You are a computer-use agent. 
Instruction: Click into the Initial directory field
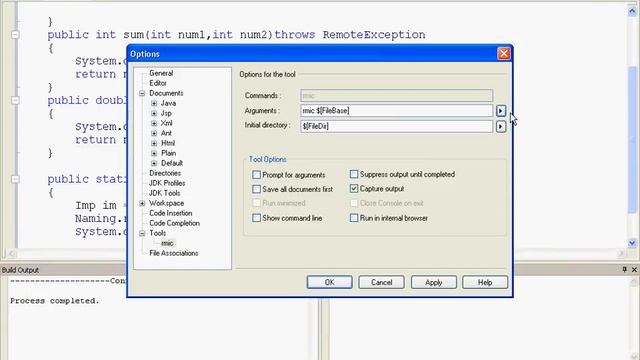(397, 127)
